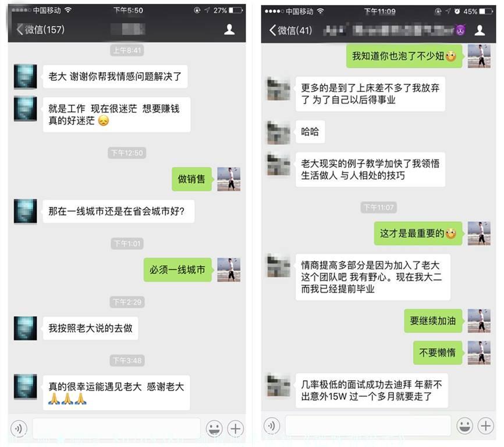
Task: Select the 必须一线城市 message bubble
Action: pyautogui.click(x=178, y=269)
